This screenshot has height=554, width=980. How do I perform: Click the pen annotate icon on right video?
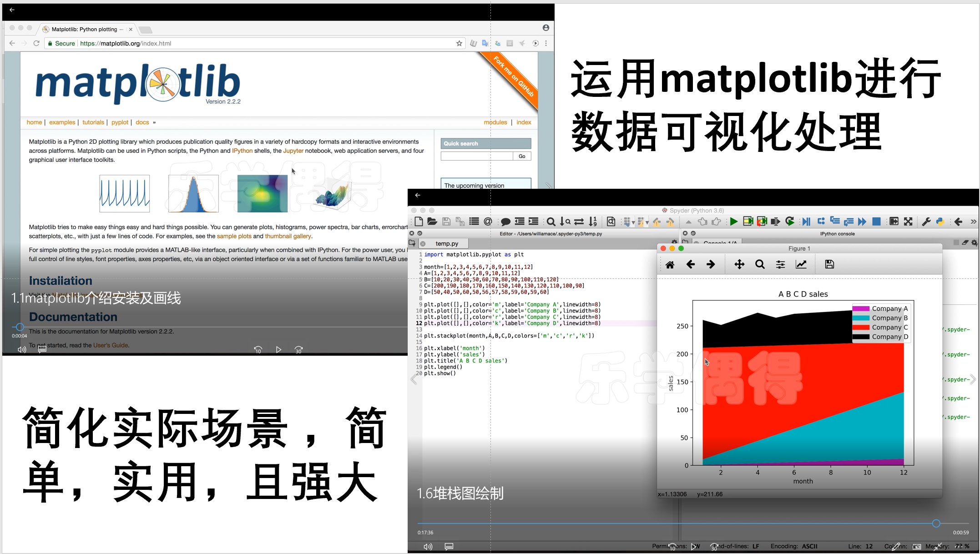click(896, 547)
